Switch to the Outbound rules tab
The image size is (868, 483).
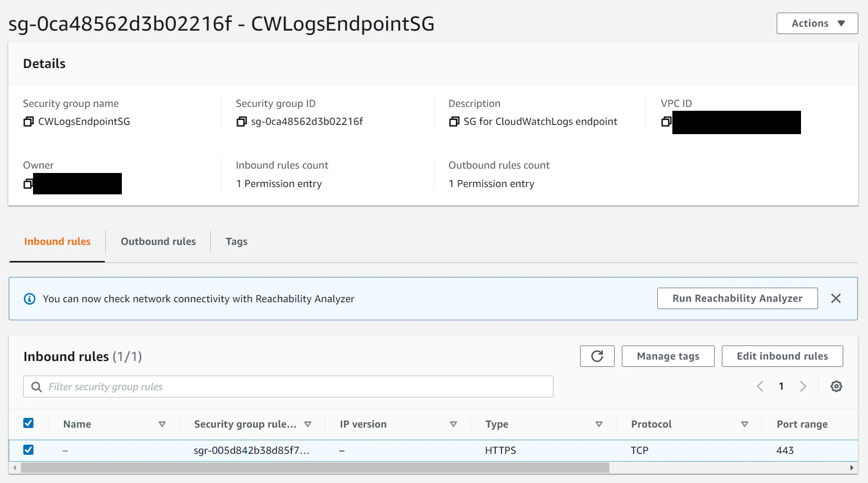(158, 241)
